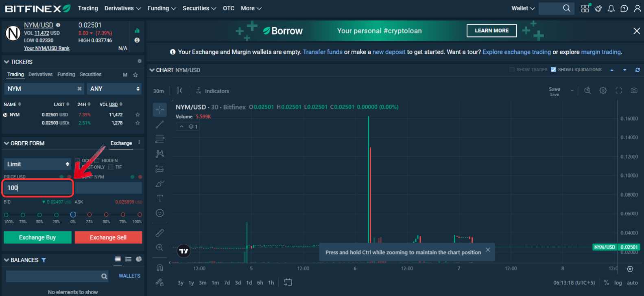Select the brush drawing tool
644x296 pixels.
[160, 184]
